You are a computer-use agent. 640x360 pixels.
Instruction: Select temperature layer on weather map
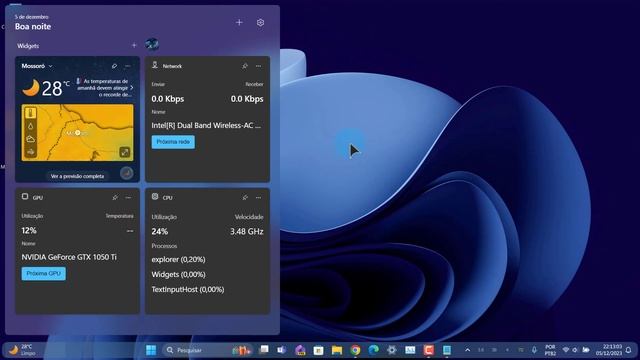tap(31, 113)
